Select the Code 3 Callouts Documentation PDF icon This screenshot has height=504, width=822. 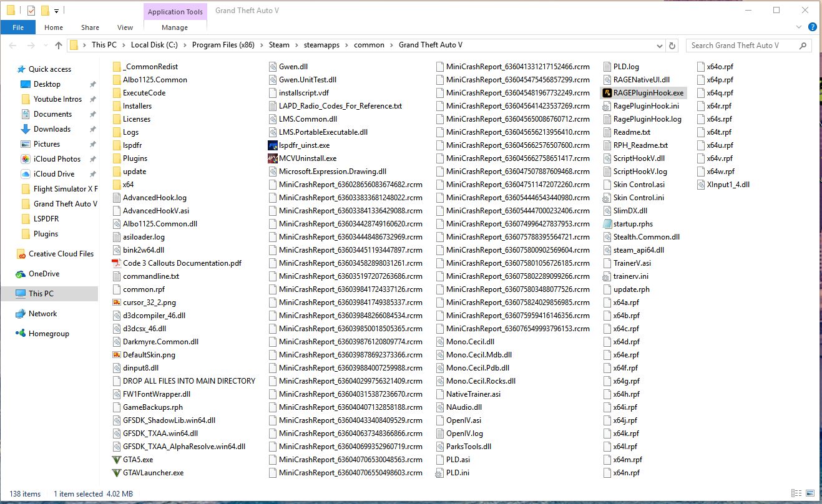pyautogui.click(x=117, y=263)
